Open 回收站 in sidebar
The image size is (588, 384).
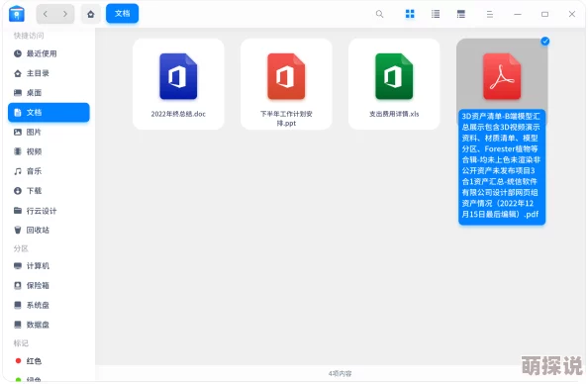(49, 230)
